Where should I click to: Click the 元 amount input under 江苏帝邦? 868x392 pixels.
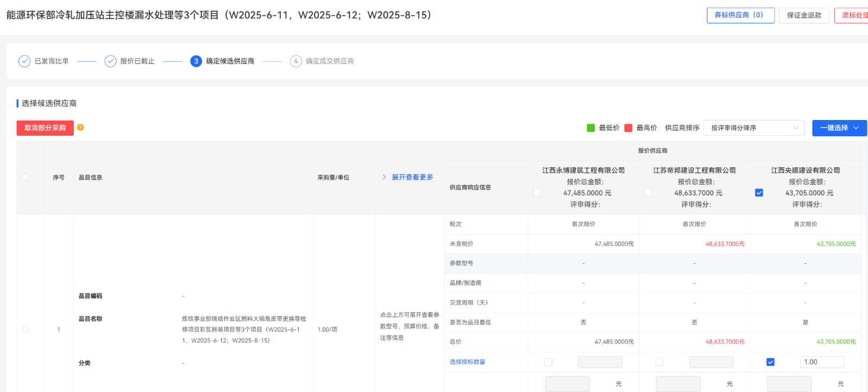pyautogui.click(x=678, y=384)
